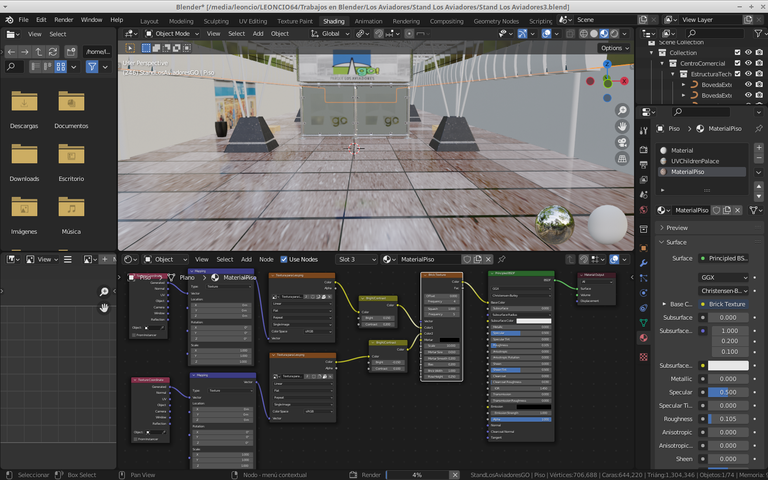The height and width of the screenshot is (480, 768).
Task: Open Christensen-Burley subsurface method dropdown
Action: pyautogui.click(x=723, y=290)
